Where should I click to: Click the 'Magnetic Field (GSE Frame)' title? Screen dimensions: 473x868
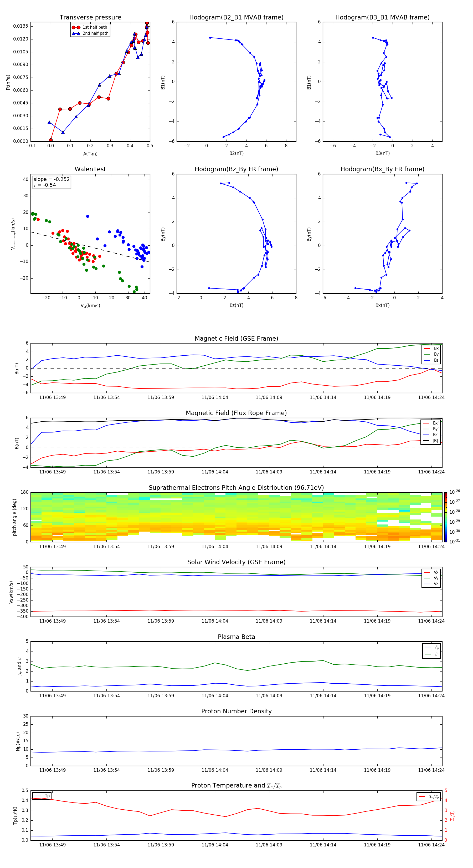[x=236, y=339]
